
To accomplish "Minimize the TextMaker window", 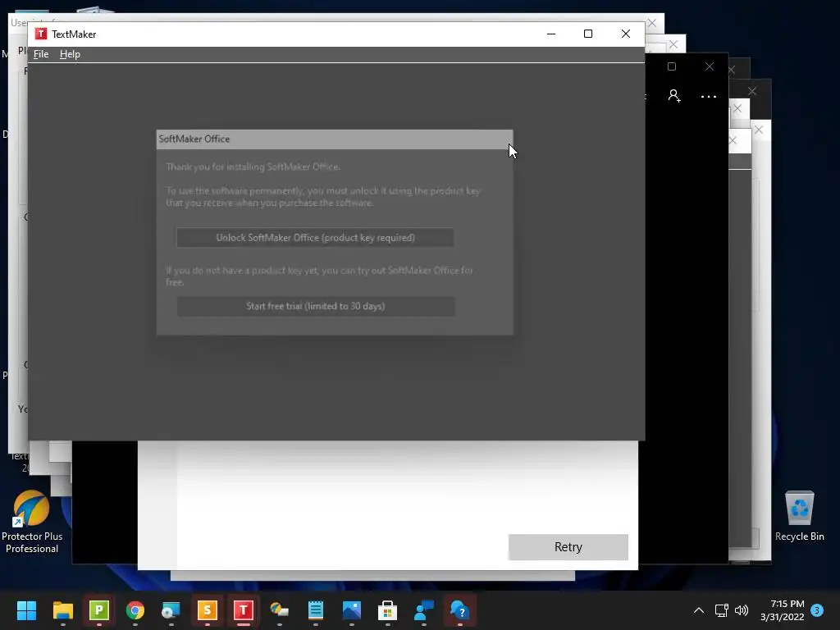I will click(x=550, y=34).
